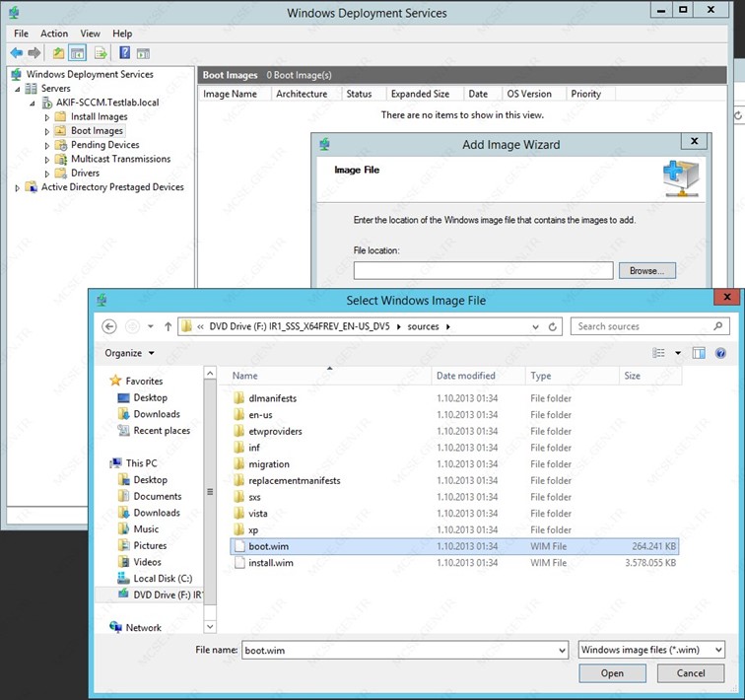The height and width of the screenshot is (700, 745).
Task: Go back using the WDS toolbar arrow
Action: tap(16, 53)
